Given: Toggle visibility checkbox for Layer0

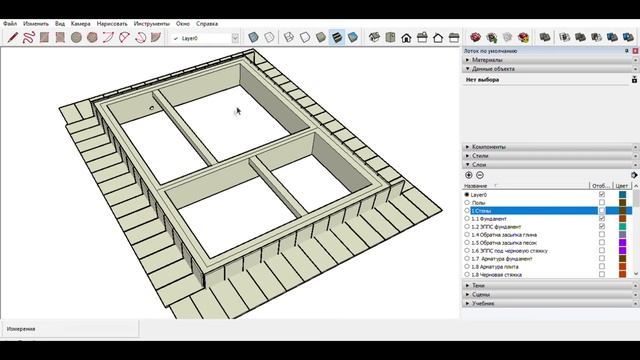Looking at the screenshot, I should (602, 195).
